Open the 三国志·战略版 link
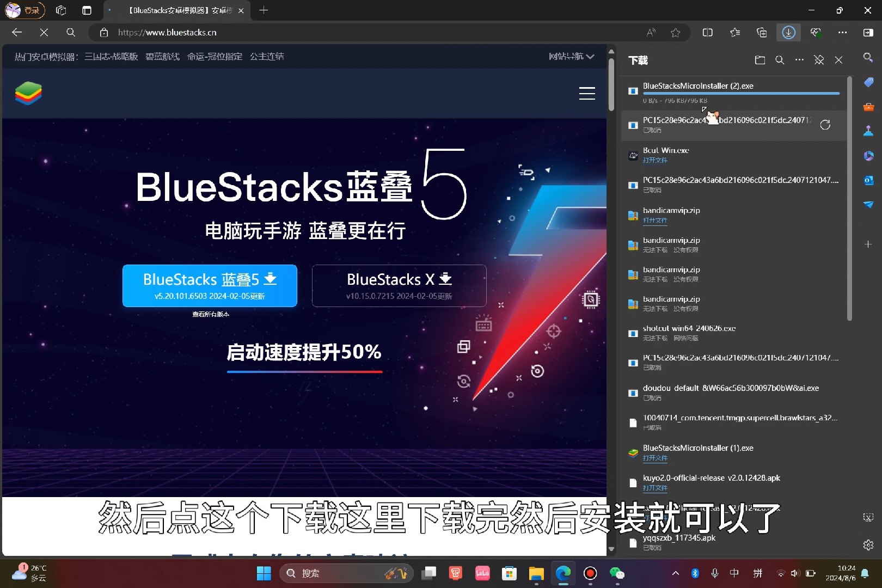This screenshot has width=882, height=588. [x=111, y=57]
